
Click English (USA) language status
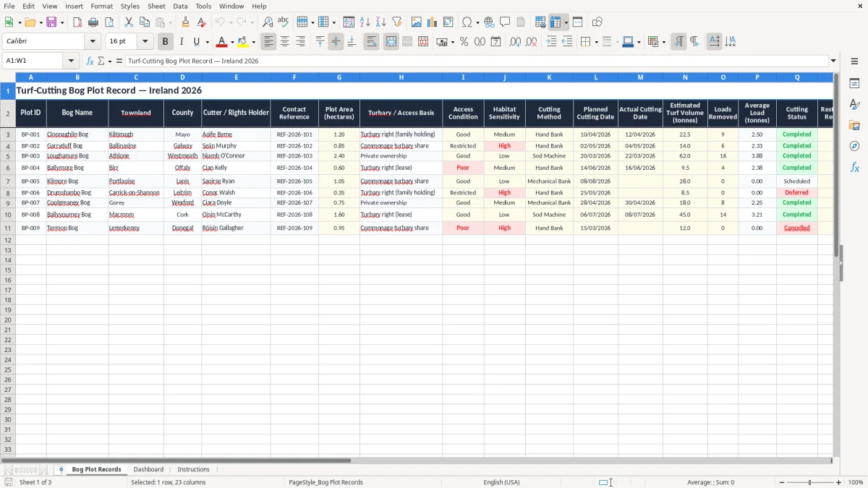click(x=501, y=482)
